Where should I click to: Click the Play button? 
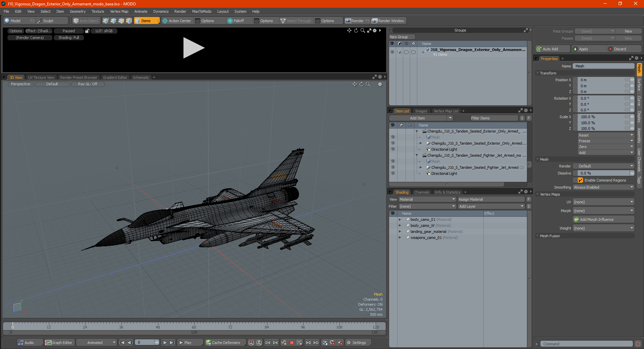pos(190,343)
